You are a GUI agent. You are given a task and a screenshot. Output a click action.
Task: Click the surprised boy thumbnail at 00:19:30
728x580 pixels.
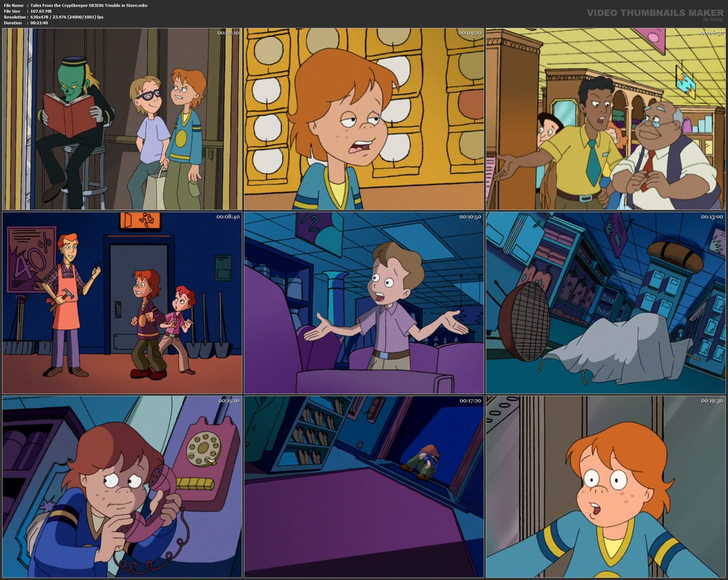click(x=605, y=486)
